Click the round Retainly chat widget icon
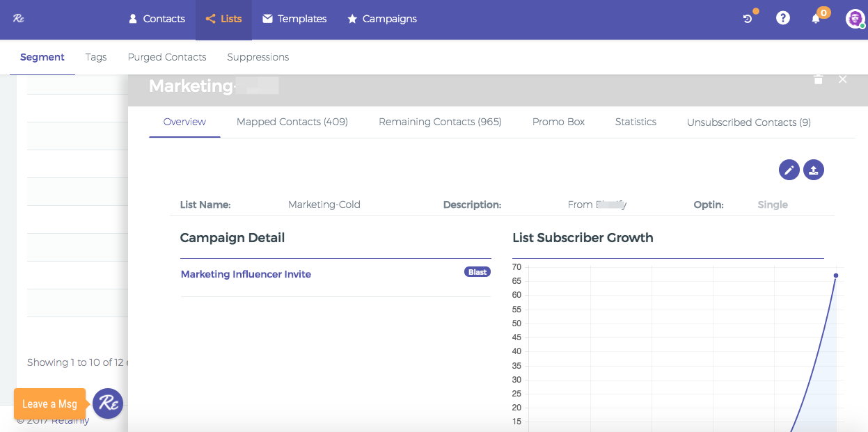 pos(108,403)
